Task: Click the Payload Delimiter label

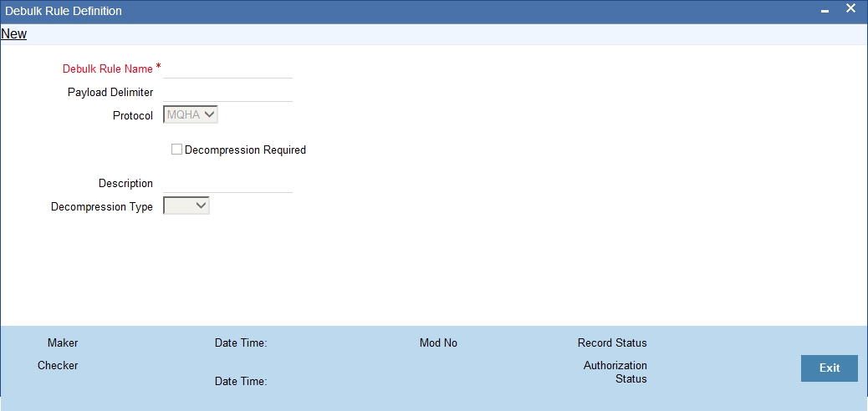Action: coord(110,93)
